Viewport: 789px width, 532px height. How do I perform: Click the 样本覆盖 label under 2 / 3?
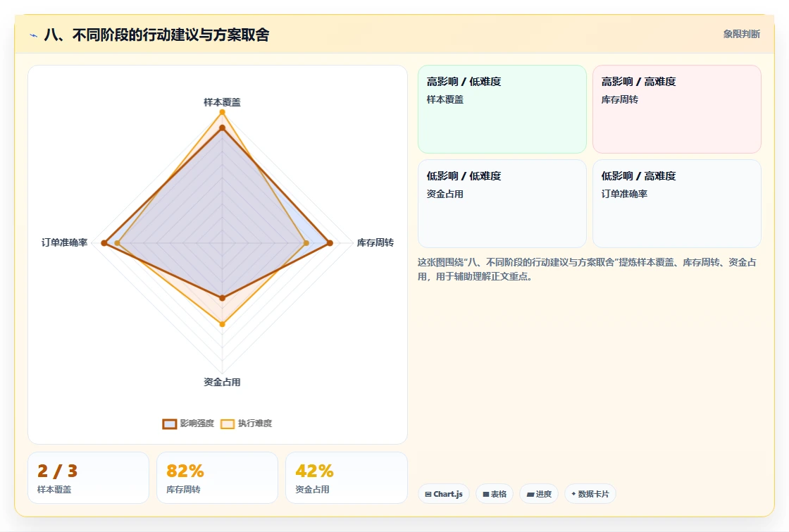click(54, 489)
